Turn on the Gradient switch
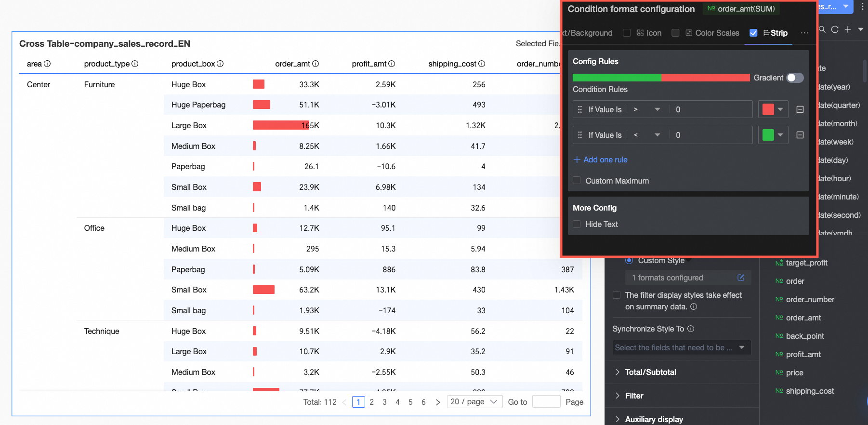 pyautogui.click(x=795, y=78)
